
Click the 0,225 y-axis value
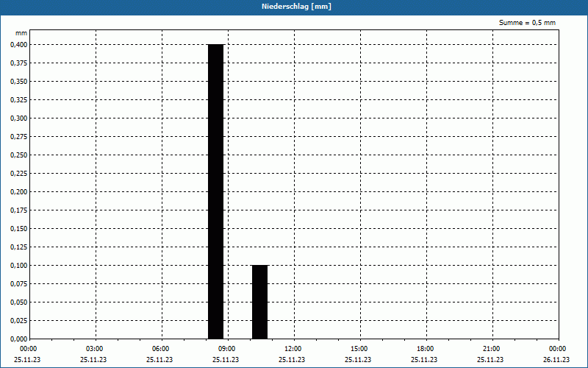pos(19,174)
